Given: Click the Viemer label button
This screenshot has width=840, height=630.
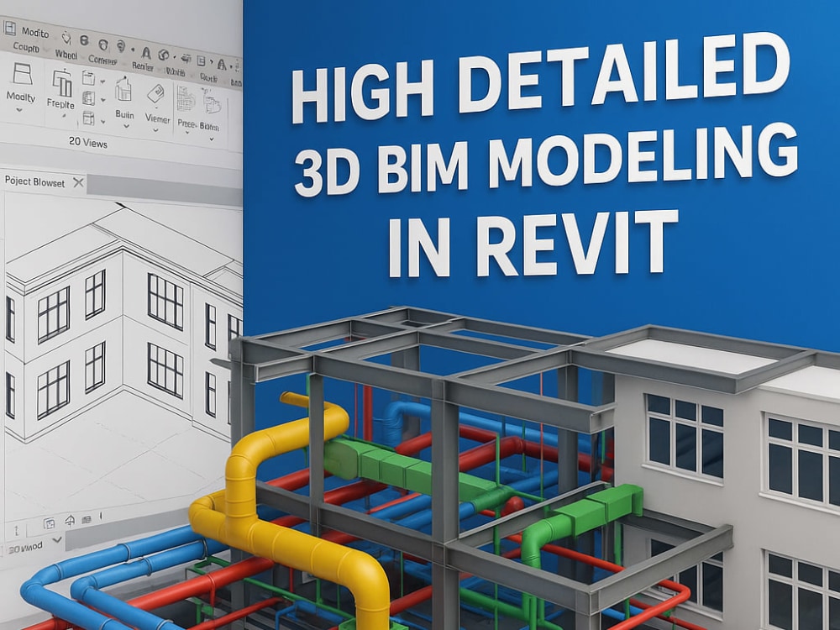Looking at the screenshot, I should (x=158, y=119).
